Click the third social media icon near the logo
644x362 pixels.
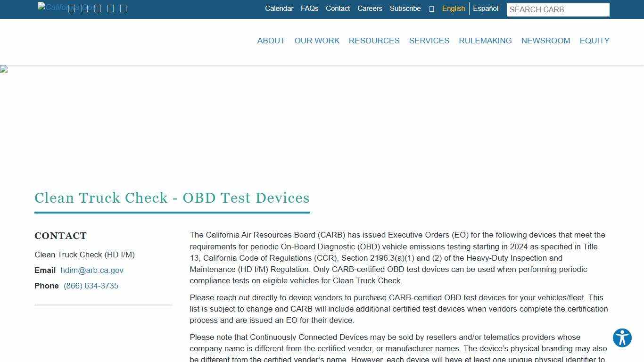coord(97,8)
